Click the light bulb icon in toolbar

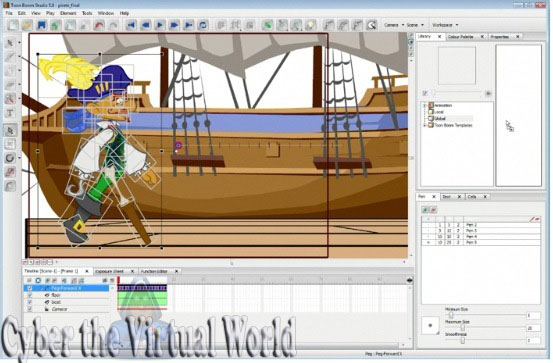[x=310, y=25]
